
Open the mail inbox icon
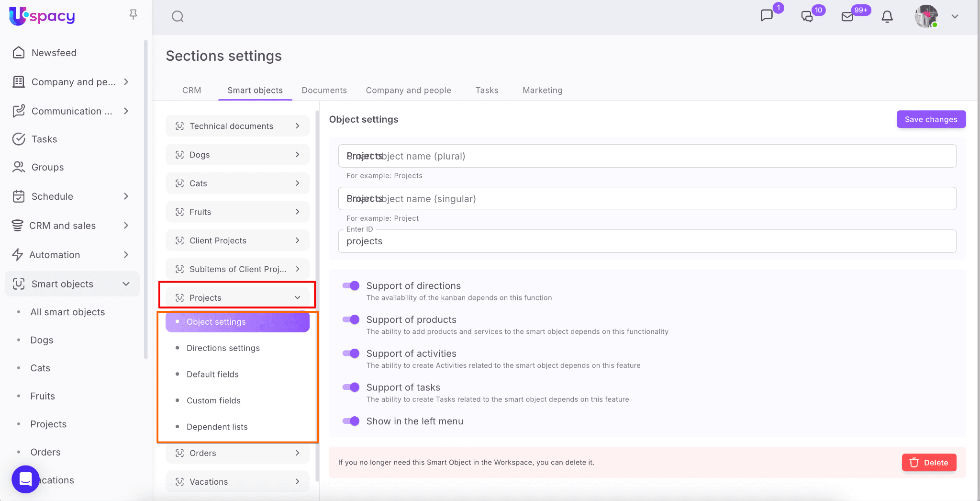tap(847, 17)
